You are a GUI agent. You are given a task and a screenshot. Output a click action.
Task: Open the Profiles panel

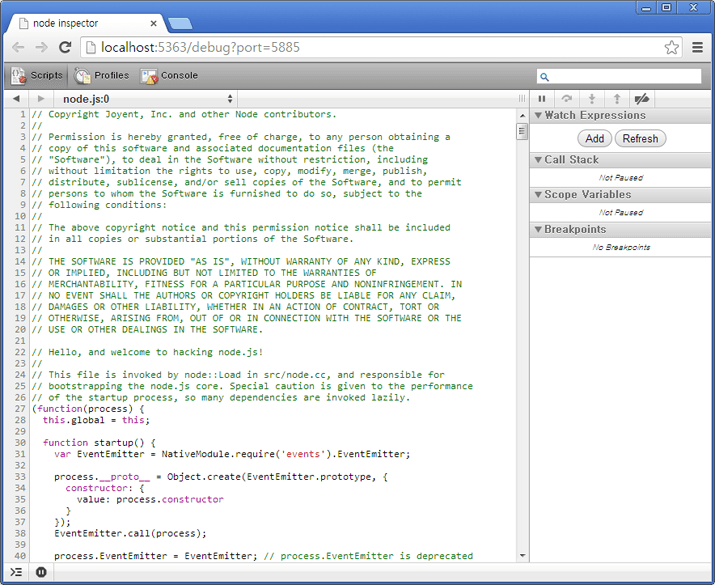(x=101, y=76)
